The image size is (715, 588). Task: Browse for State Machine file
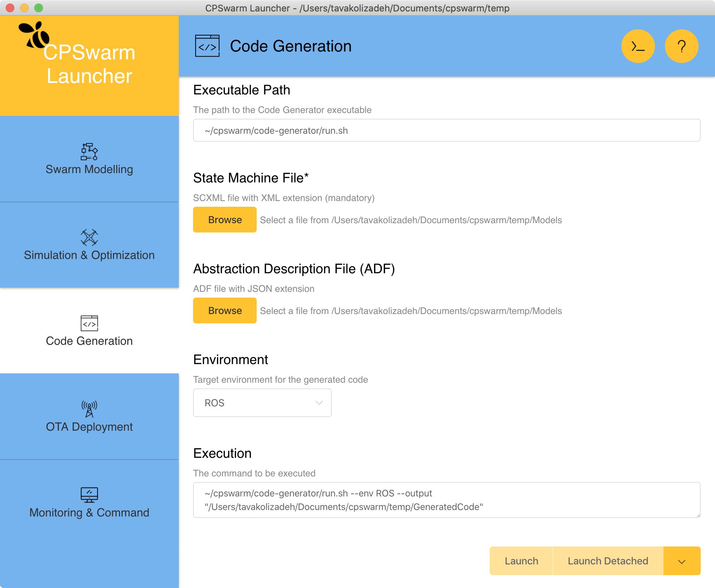225,220
